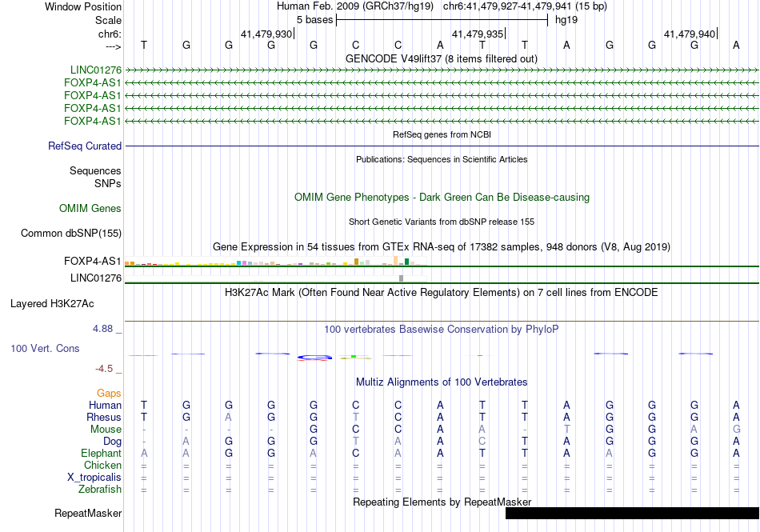Click the SNPs subtrack label

pos(108,184)
